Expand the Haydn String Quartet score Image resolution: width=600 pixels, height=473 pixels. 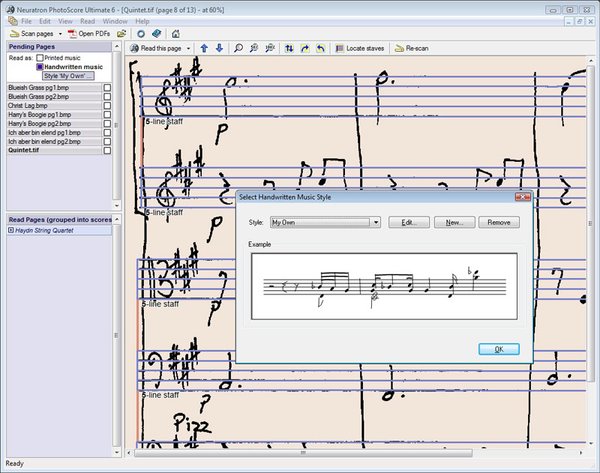(11, 230)
